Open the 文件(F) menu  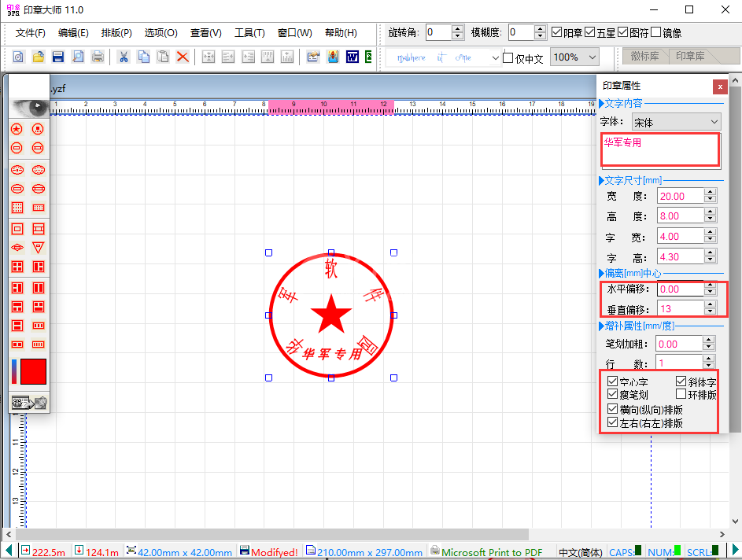coord(30,32)
